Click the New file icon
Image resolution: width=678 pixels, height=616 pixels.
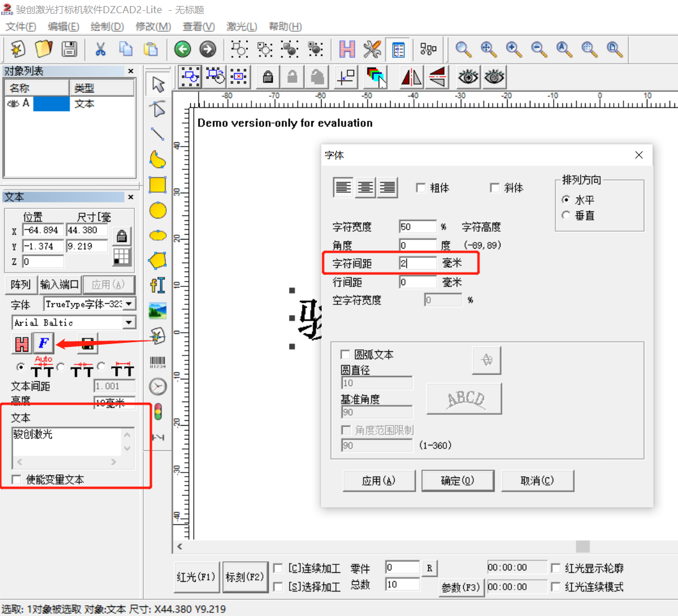coord(18,49)
